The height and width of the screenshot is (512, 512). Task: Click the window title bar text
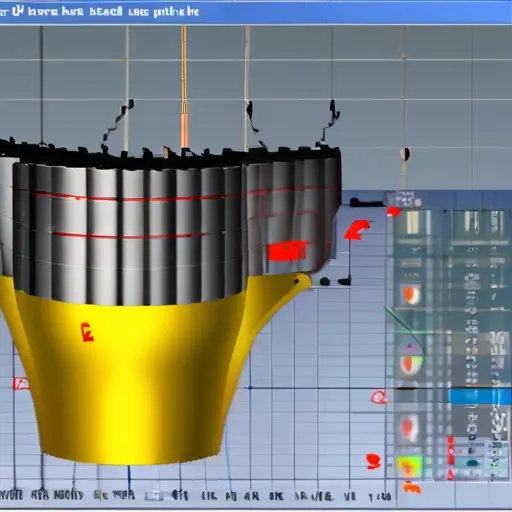click(99, 12)
